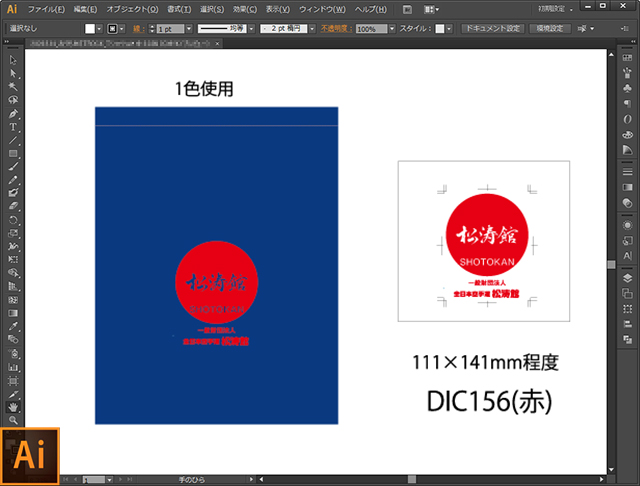
Task: Select the Perspective Grid tool
Action: [13, 286]
